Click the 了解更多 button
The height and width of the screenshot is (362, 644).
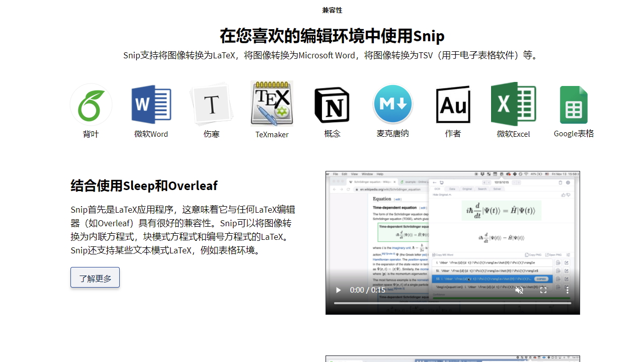click(95, 277)
